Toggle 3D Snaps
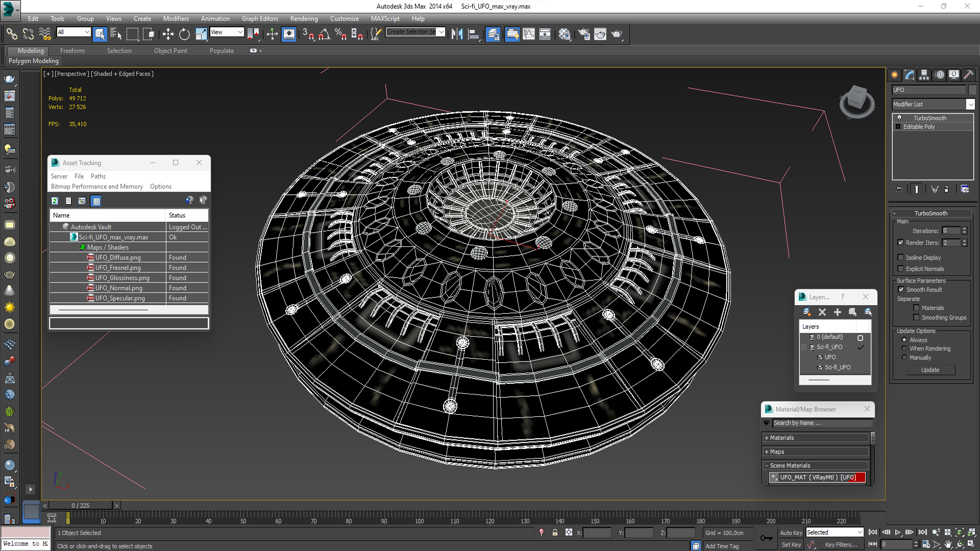Viewport: 980px width, 551px height. pyautogui.click(x=308, y=34)
